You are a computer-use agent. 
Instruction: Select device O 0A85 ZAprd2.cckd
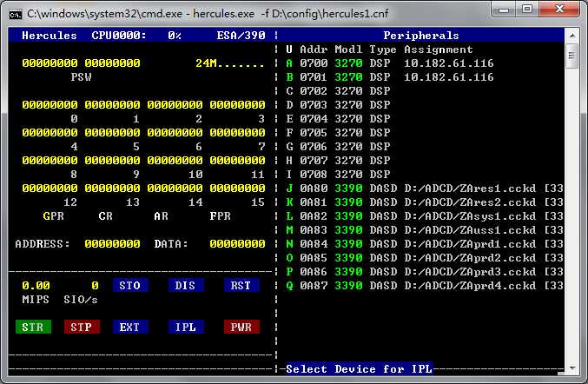click(425, 258)
